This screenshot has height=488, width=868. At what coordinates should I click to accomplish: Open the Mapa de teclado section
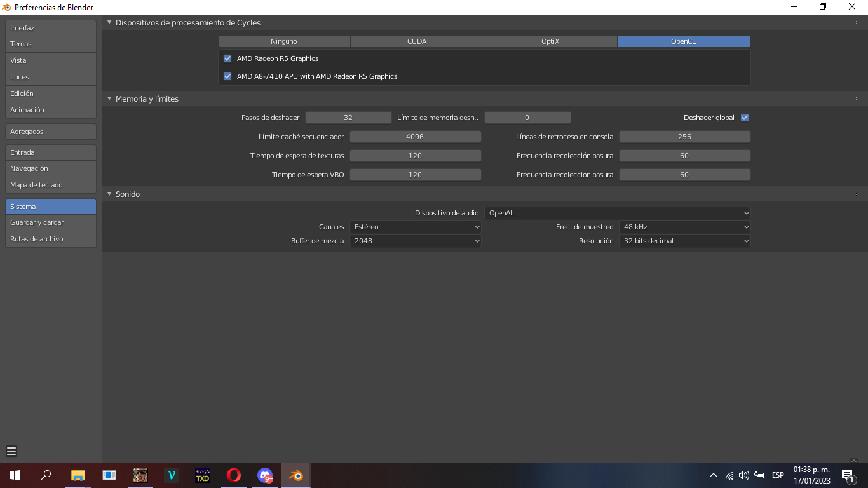coord(51,185)
